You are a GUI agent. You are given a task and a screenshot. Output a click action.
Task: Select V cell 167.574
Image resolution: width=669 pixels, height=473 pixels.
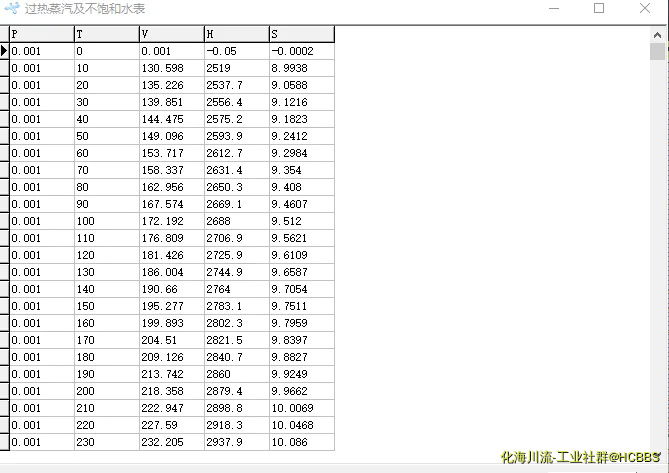click(x=172, y=204)
